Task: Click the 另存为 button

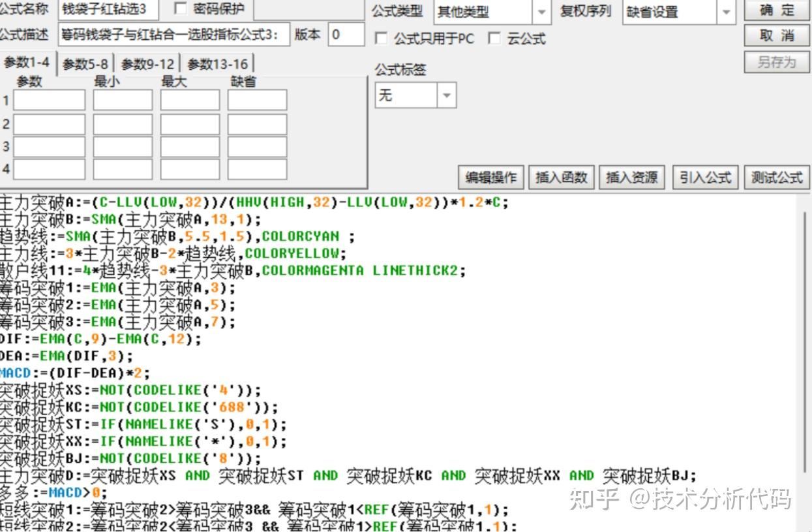Action: tap(777, 62)
